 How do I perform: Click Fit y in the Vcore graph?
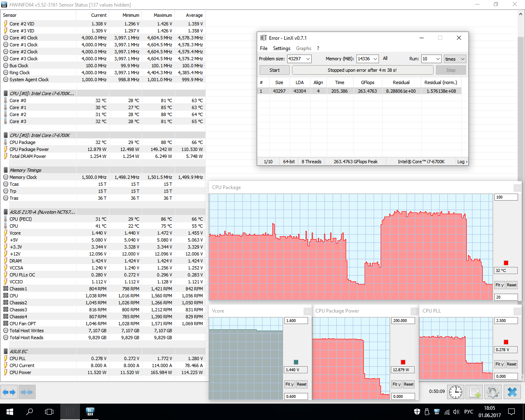pos(290,384)
